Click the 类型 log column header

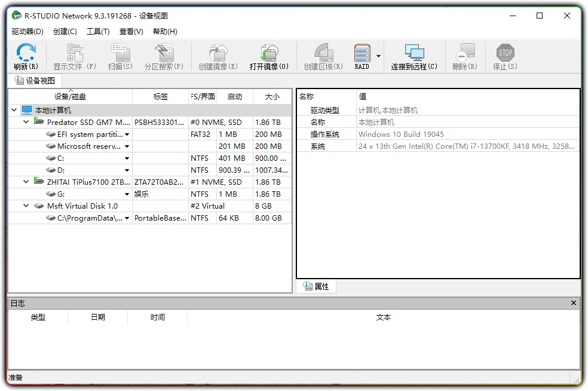(38, 317)
